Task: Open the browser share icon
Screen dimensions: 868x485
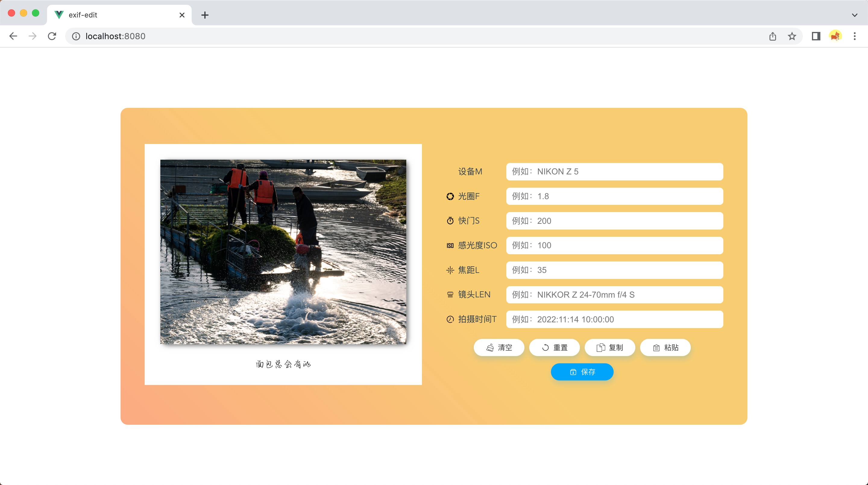Action: pos(773,36)
